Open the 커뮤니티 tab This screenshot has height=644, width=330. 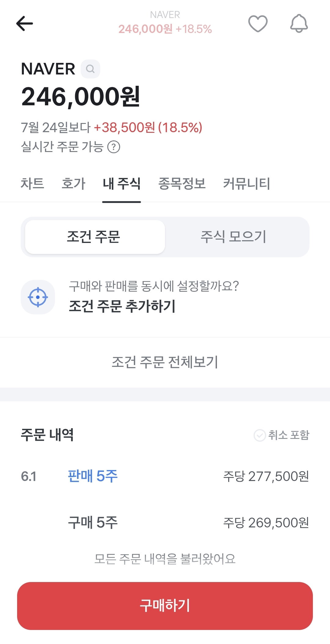(247, 184)
